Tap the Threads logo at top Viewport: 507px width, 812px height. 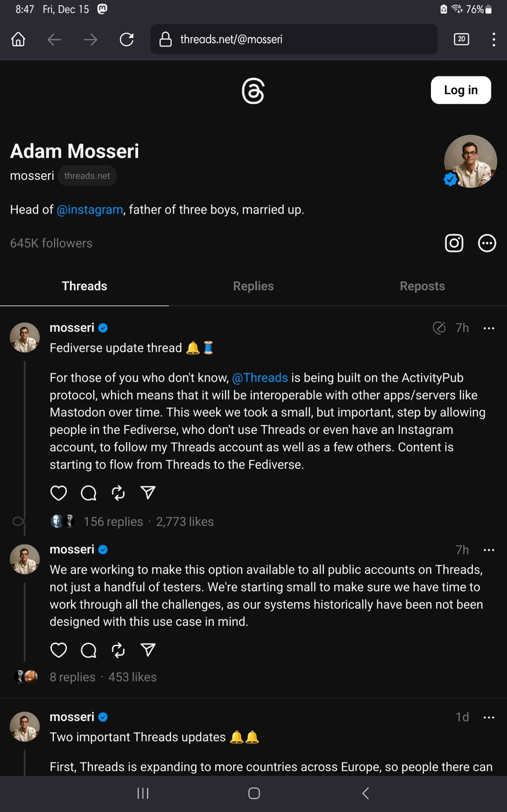tap(253, 91)
